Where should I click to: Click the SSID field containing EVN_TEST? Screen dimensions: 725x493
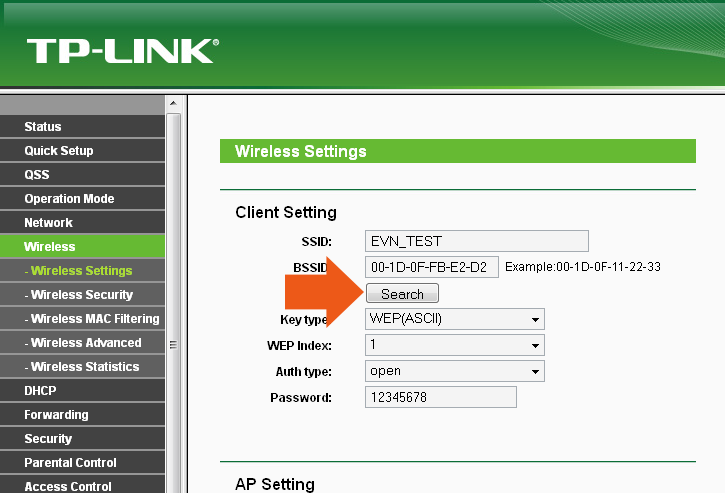477,241
